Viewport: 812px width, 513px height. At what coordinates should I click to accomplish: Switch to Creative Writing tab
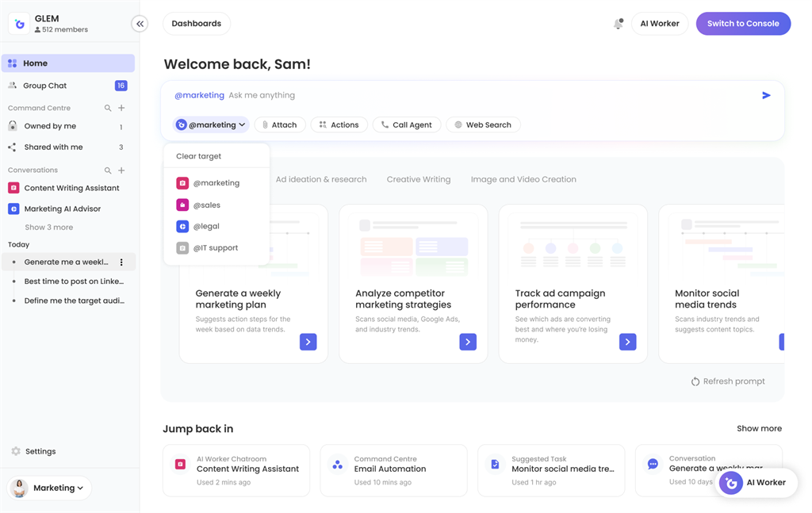418,180
